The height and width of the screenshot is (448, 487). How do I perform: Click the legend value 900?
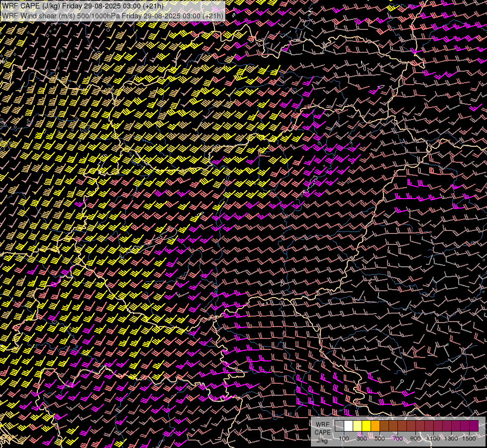tap(415, 439)
